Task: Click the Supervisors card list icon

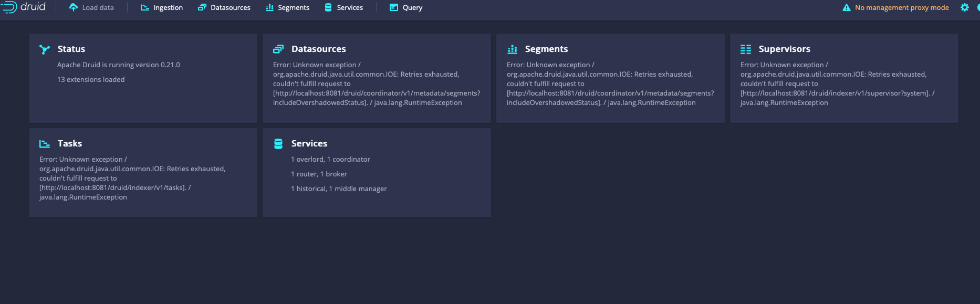Action: click(746, 49)
